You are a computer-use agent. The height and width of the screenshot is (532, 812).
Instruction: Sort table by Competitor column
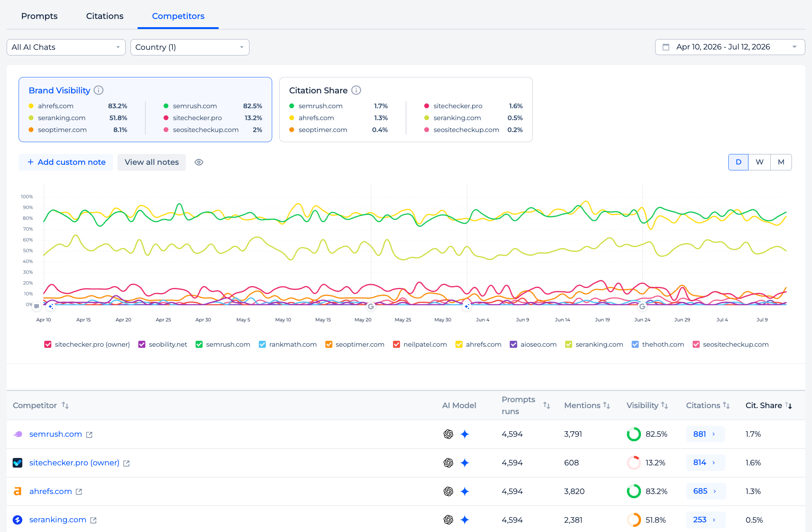(65, 405)
